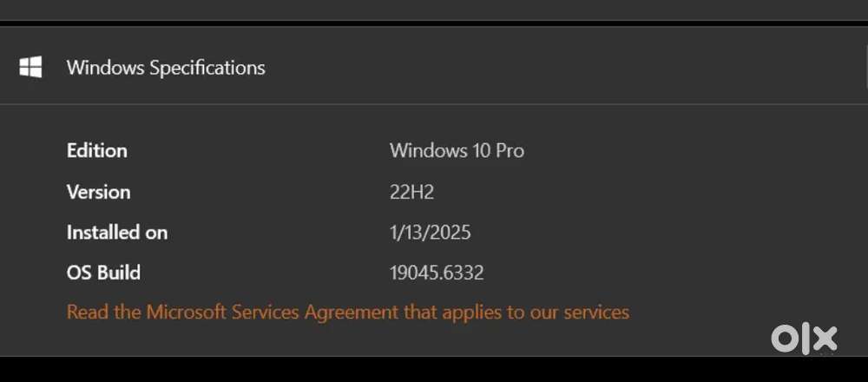Click the Installed on label
The height and width of the screenshot is (382, 868).
tap(117, 233)
